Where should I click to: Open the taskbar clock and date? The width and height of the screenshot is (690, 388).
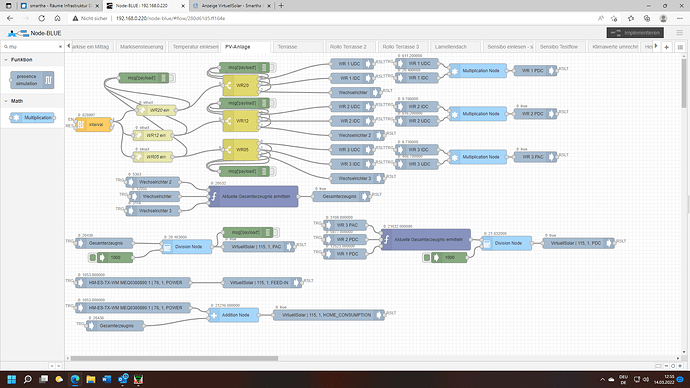tap(664, 379)
